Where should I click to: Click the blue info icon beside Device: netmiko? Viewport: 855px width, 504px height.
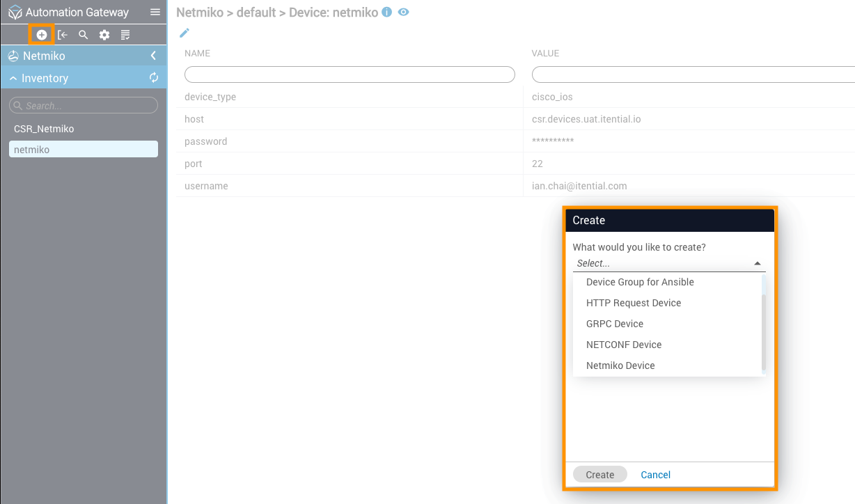387,13
